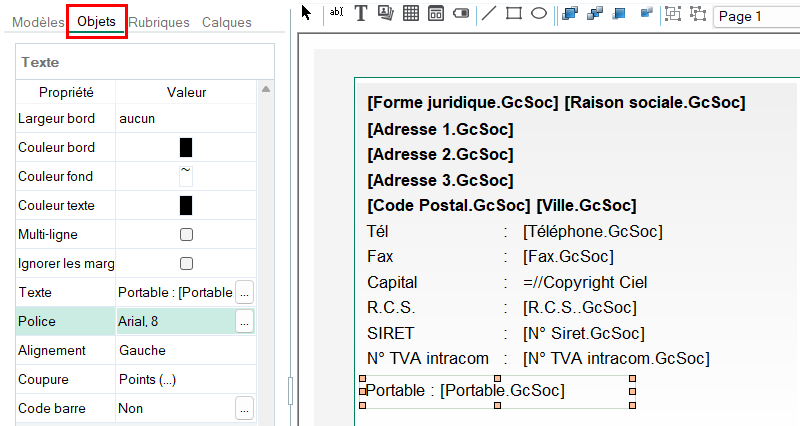The image size is (800, 426).
Task: Click the SIRET label in the report
Action: tap(390, 333)
